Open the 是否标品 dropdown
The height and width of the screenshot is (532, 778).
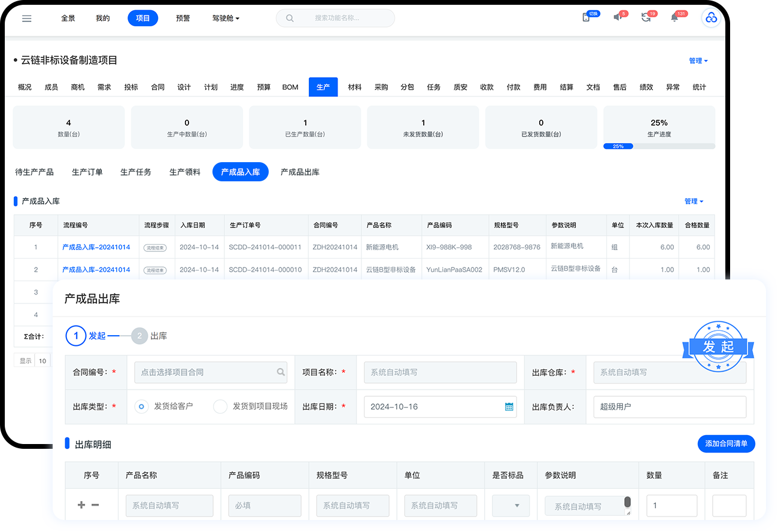510,506
